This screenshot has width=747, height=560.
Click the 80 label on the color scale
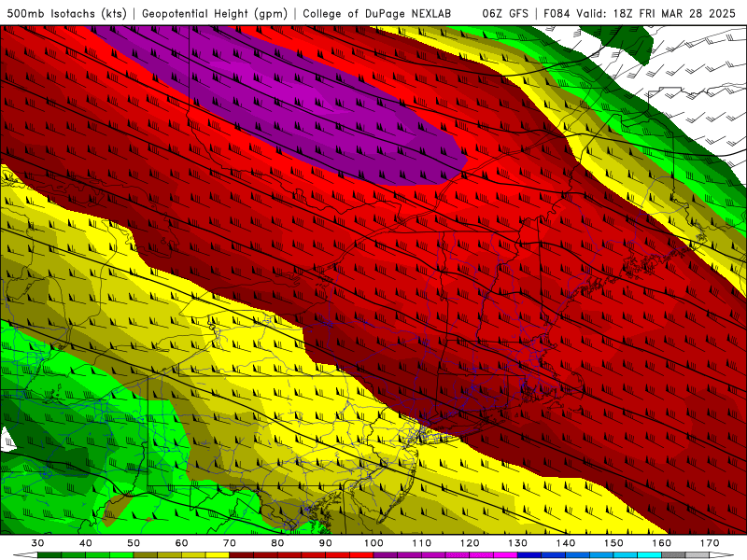pos(277,543)
